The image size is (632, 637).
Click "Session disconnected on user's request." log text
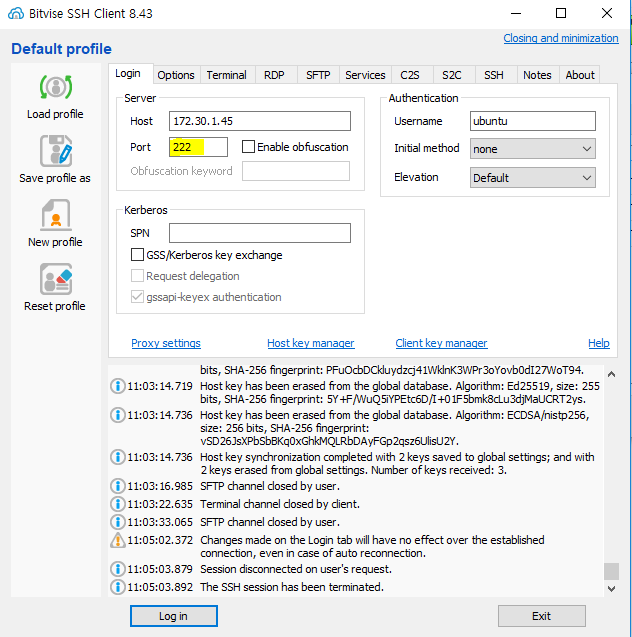coord(296,569)
